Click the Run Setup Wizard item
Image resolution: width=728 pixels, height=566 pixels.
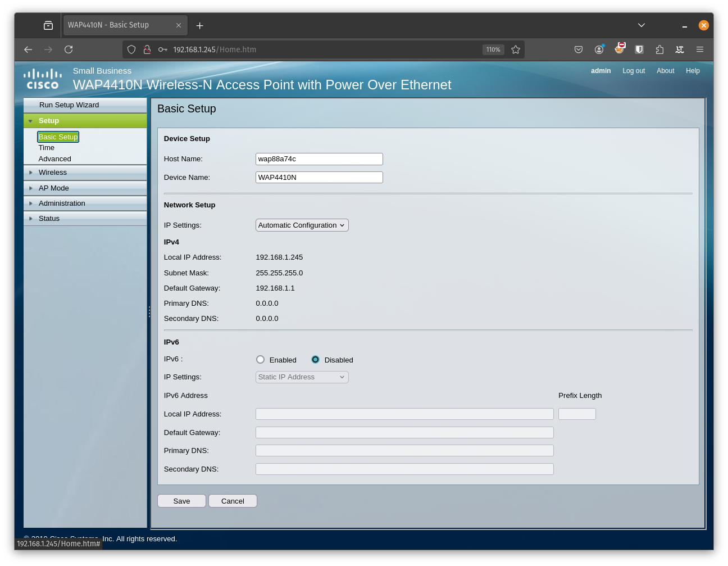coord(69,105)
